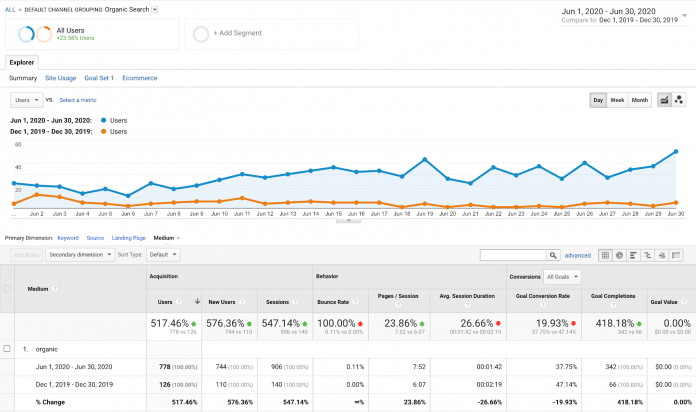This screenshot has height=412, width=696.
Task: Select the data table view icon
Action: tap(605, 255)
